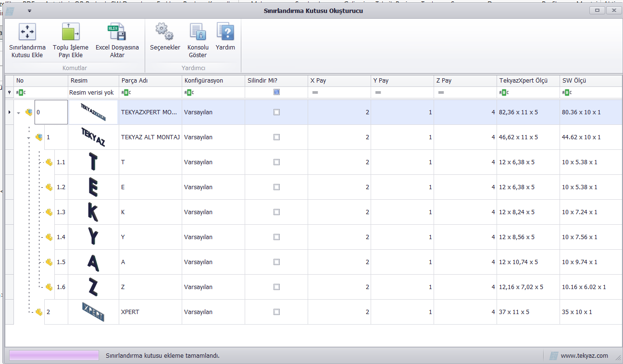This screenshot has width=623, height=364.
Task: Click SW Ölçü column header
Action: click(591, 81)
